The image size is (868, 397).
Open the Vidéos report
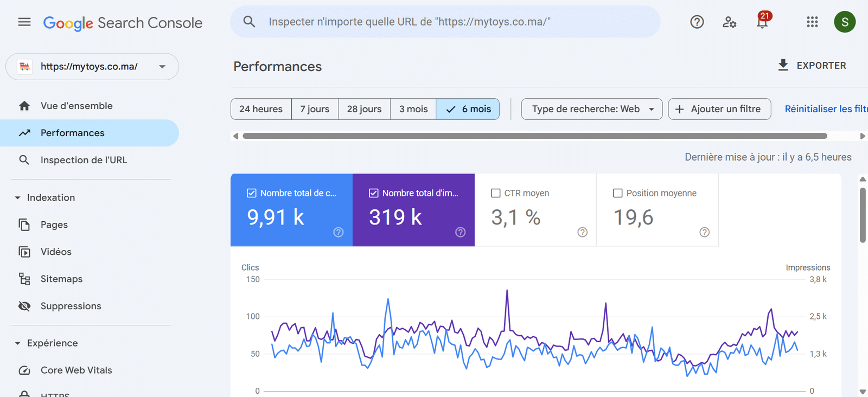tap(90, 252)
